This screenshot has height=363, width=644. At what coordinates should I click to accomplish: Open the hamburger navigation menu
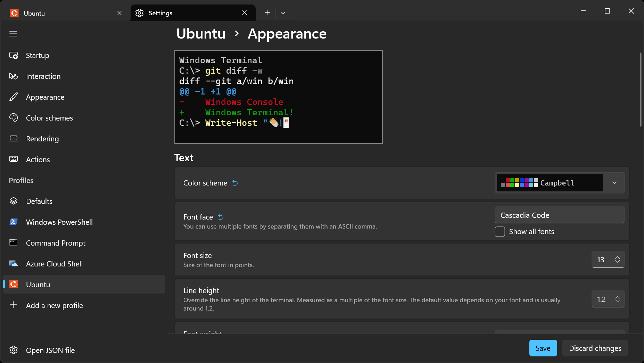click(13, 33)
